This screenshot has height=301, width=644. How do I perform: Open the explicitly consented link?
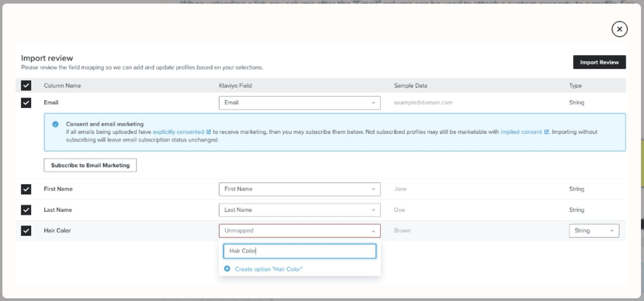pyautogui.click(x=178, y=132)
